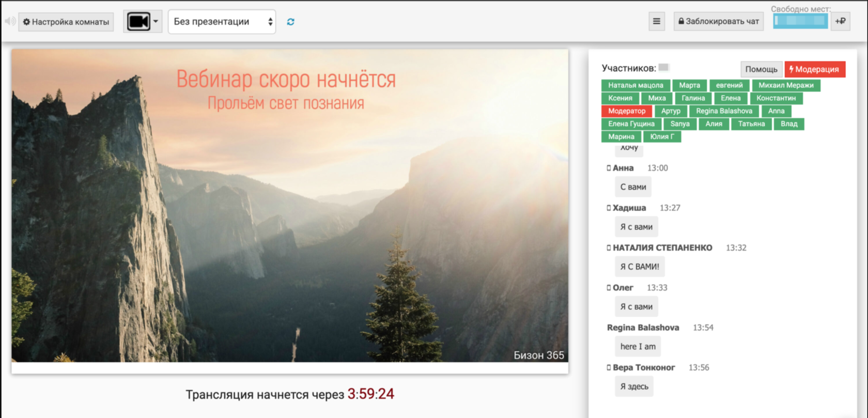Click the Помощь button
The width and height of the screenshot is (868, 418).
pyautogui.click(x=761, y=69)
